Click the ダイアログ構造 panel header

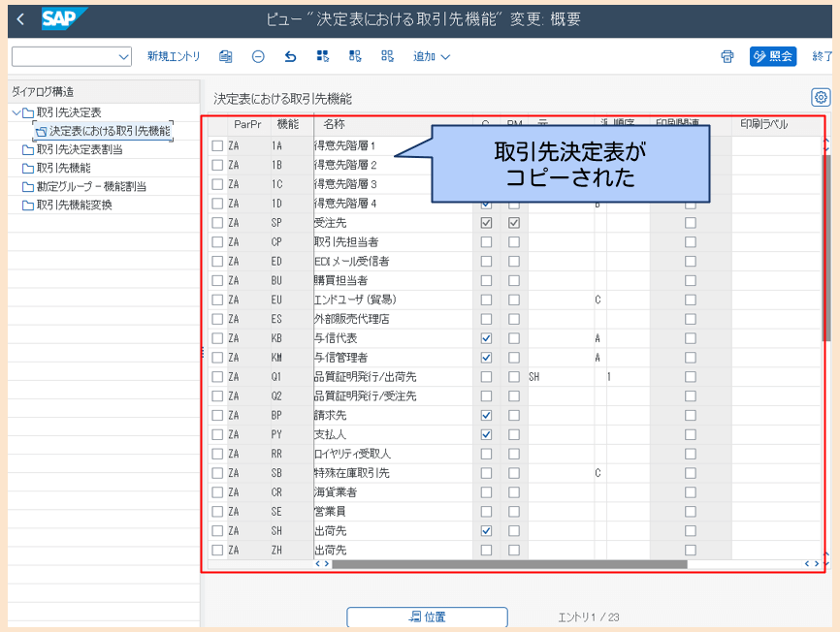coord(104,91)
